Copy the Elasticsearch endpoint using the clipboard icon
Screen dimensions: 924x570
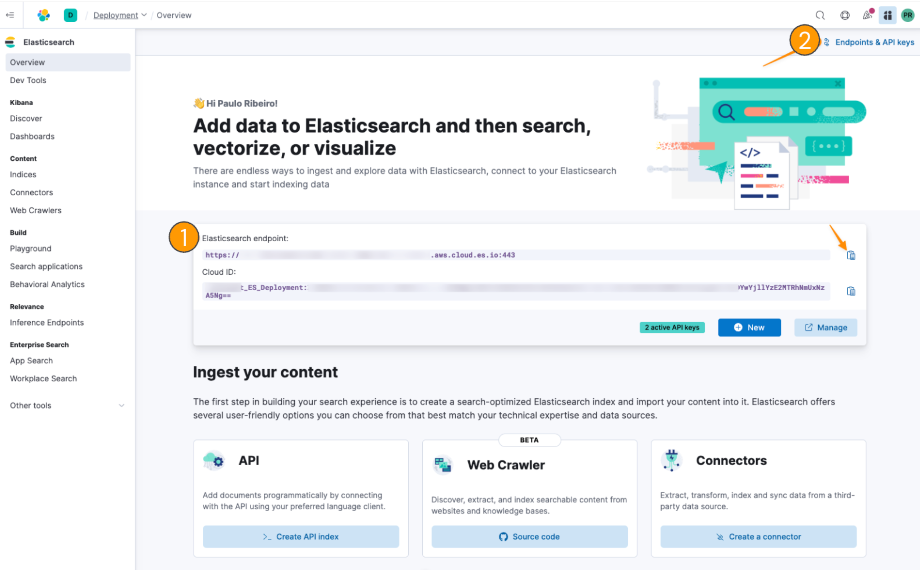pyautogui.click(x=851, y=255)
